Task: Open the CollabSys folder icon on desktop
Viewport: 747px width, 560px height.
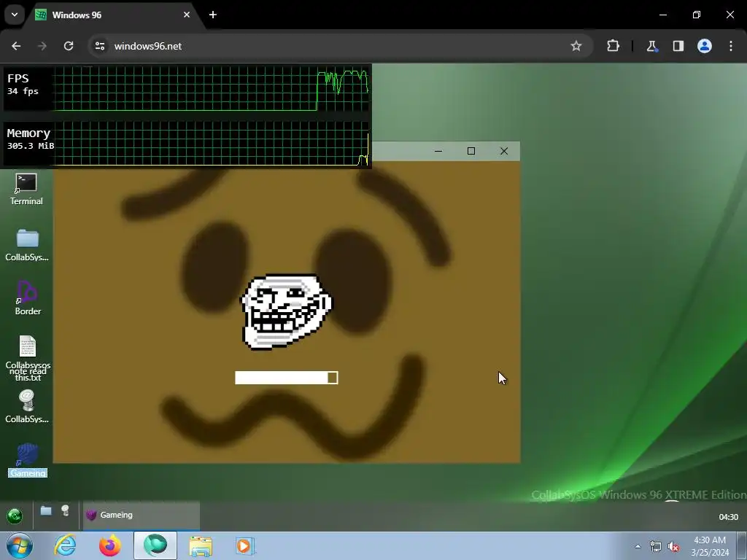Action: coord(27,245)
